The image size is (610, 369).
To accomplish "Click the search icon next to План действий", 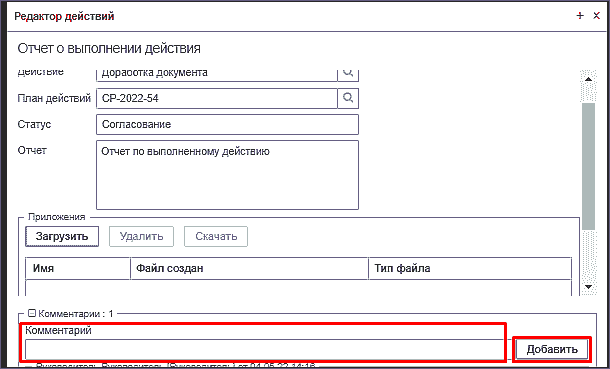I will click(x=348, y=98).
